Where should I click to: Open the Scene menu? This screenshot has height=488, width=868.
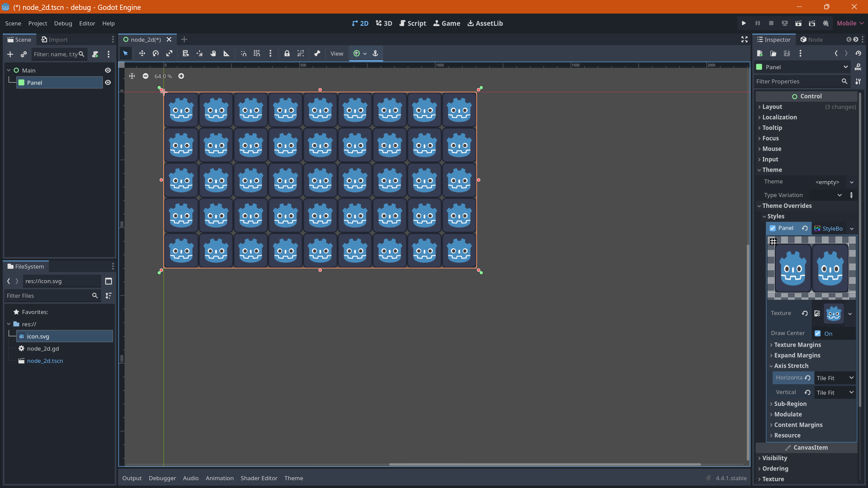(x=13, y=23)
